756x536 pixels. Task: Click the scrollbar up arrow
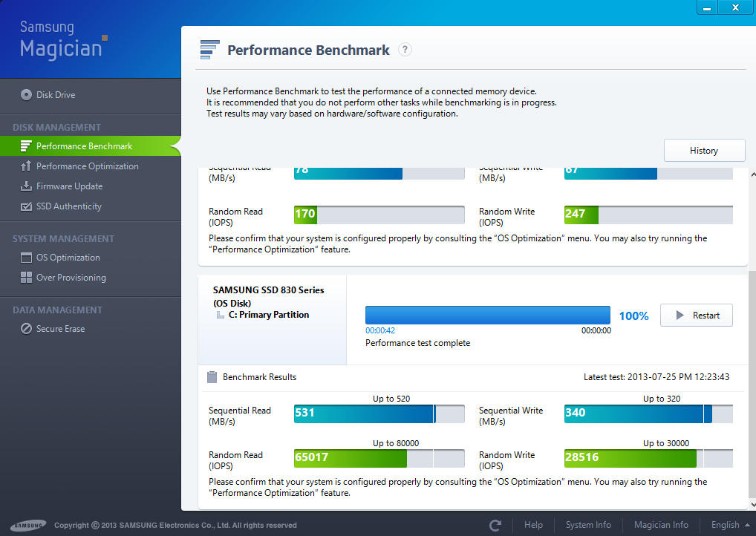[x=752, y=174]
